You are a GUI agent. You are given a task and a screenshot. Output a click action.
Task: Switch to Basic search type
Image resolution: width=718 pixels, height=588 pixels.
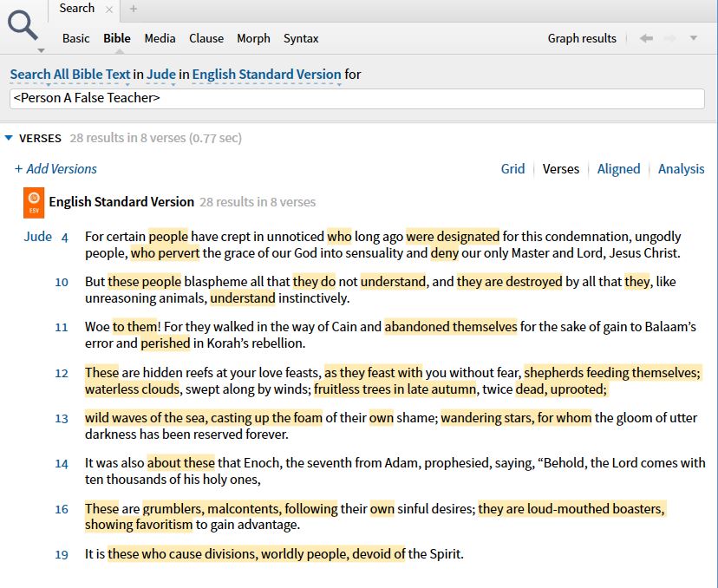tap(76, 38)
